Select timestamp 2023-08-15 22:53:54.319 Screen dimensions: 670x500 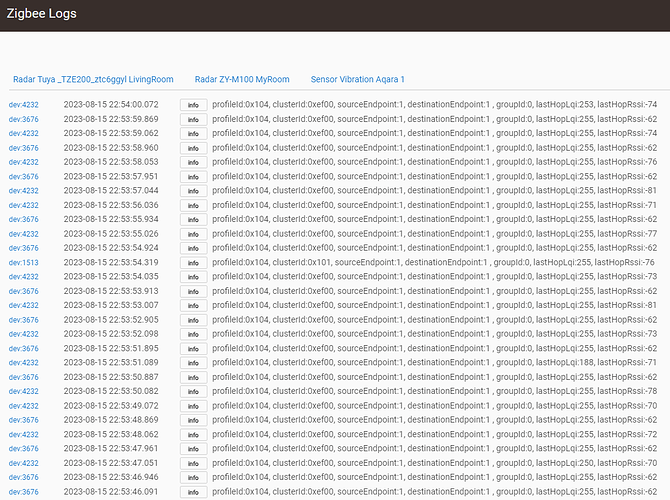(111, 262)
